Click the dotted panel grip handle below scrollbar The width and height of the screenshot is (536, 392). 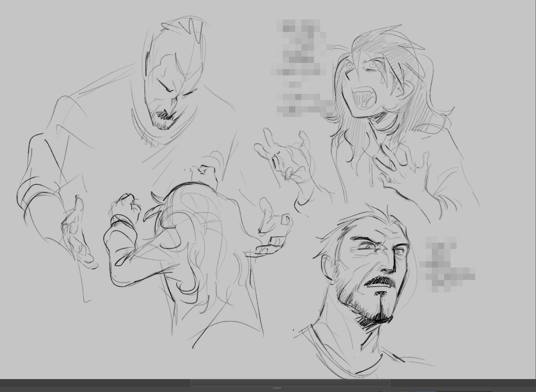point(277,388)
